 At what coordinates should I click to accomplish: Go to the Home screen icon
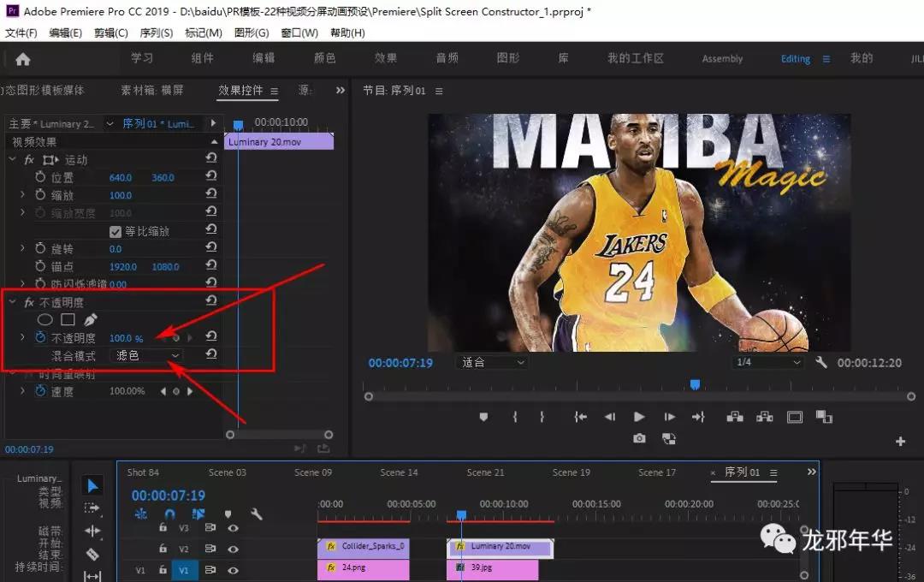point(23,59)
